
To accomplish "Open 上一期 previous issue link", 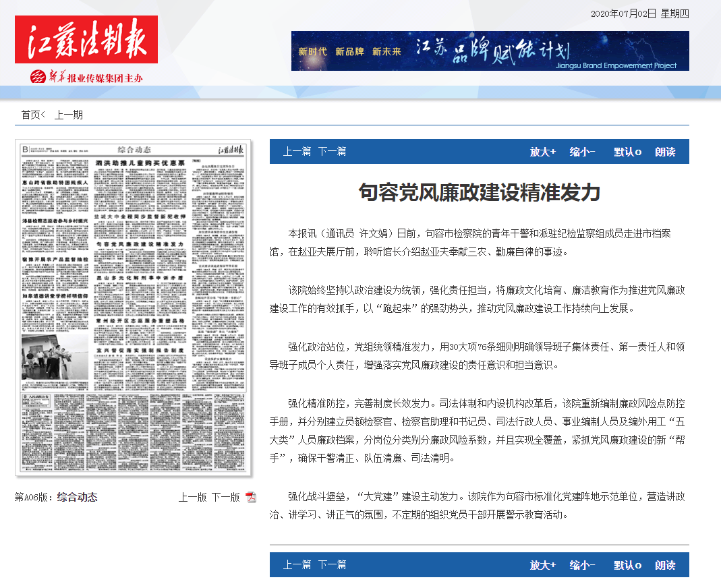I will click(x=69, y=115).
